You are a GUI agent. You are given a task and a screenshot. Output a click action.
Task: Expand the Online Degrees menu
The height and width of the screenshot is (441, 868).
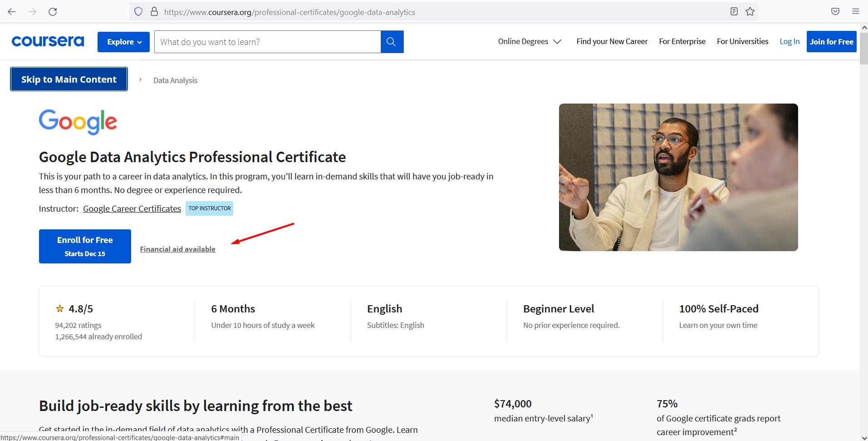click(x=529, y=41)
